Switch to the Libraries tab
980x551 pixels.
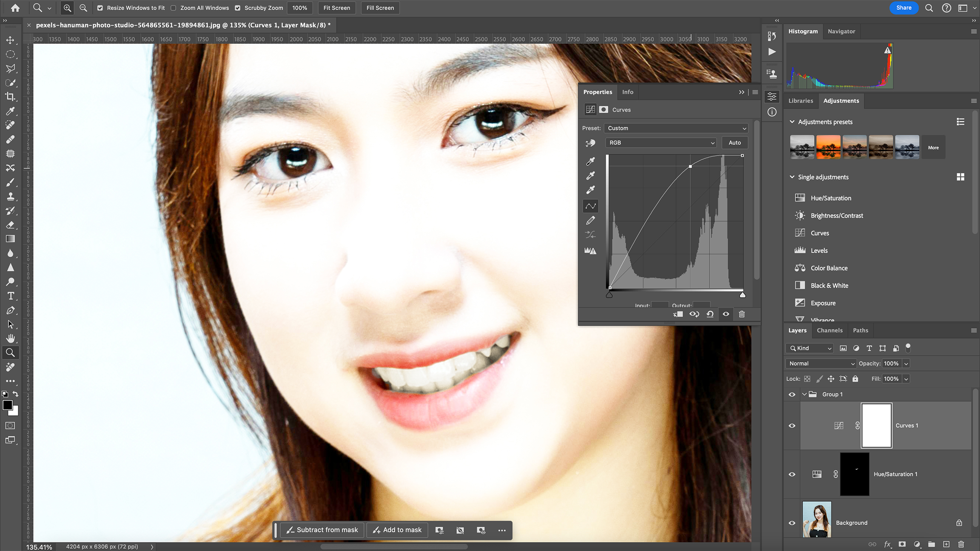point(801,101)
